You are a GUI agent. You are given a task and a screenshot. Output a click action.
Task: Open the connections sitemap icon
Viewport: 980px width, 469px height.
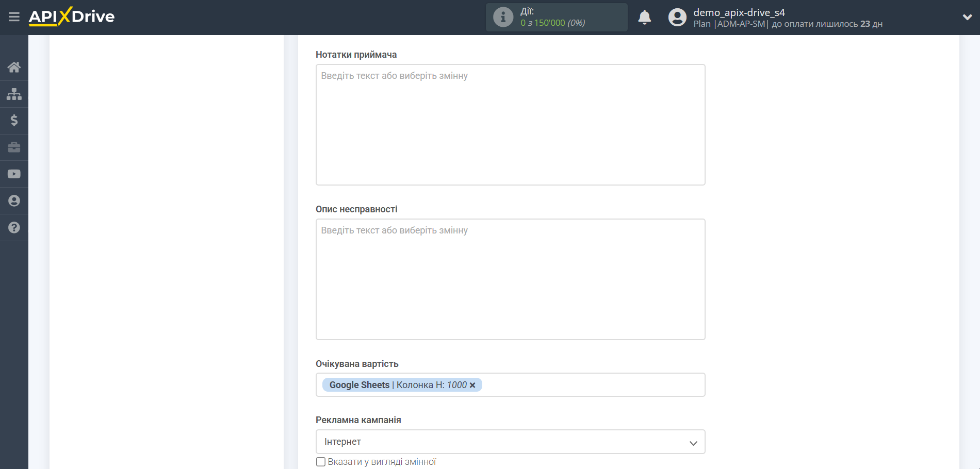point(14,94)
